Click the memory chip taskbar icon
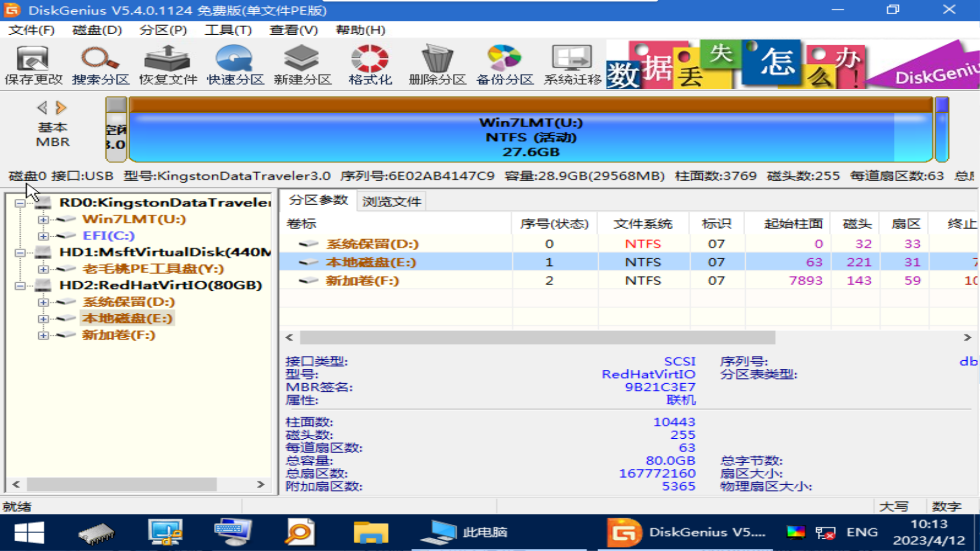 click(97, 533)
